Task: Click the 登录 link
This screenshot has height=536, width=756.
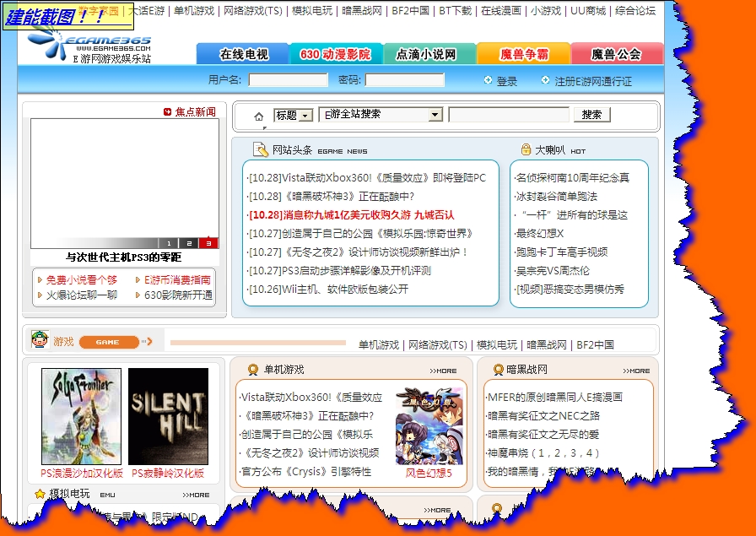Action: click(507, 81)
